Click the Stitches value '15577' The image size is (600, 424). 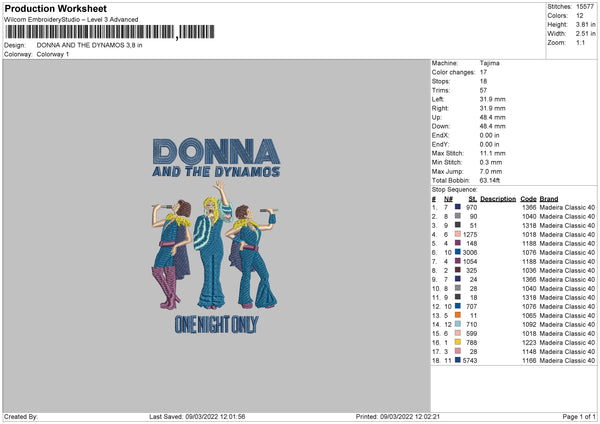pyautogui.click(x=585, y=7)
